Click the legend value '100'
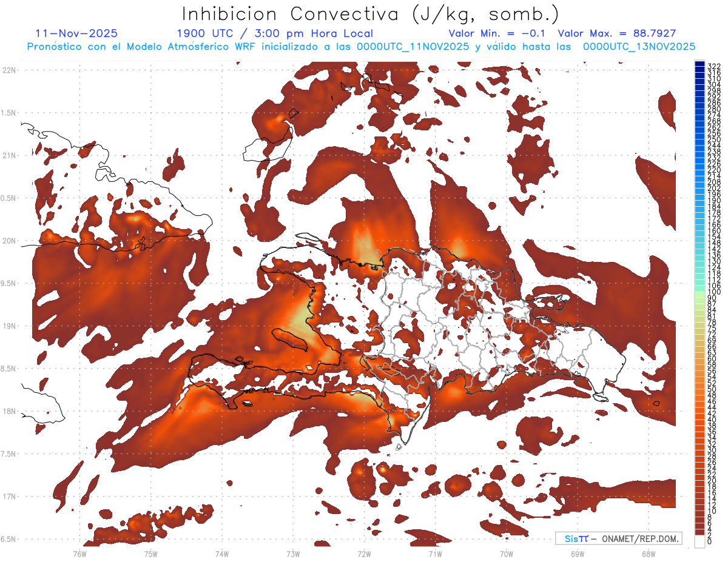 click(x=714, y=292)
